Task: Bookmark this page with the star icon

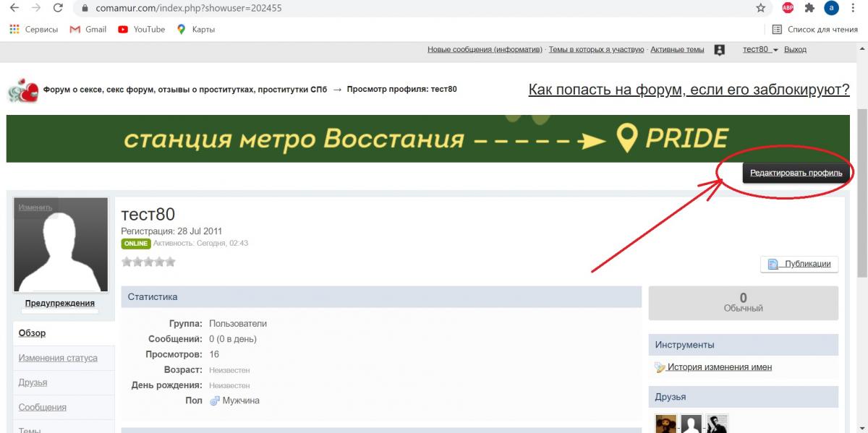Action: tap(760, 9)
